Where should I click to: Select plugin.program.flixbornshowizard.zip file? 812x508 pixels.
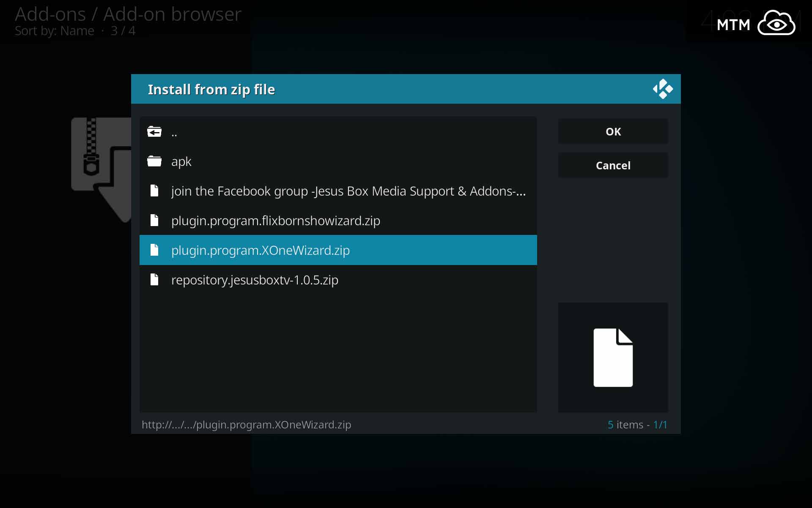pos(338,220)
